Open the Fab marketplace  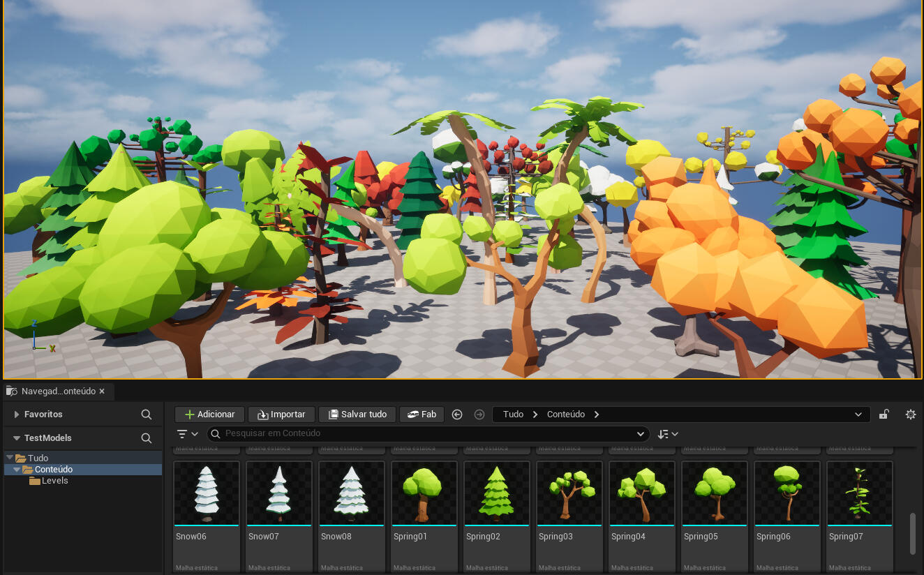[422, 414]
